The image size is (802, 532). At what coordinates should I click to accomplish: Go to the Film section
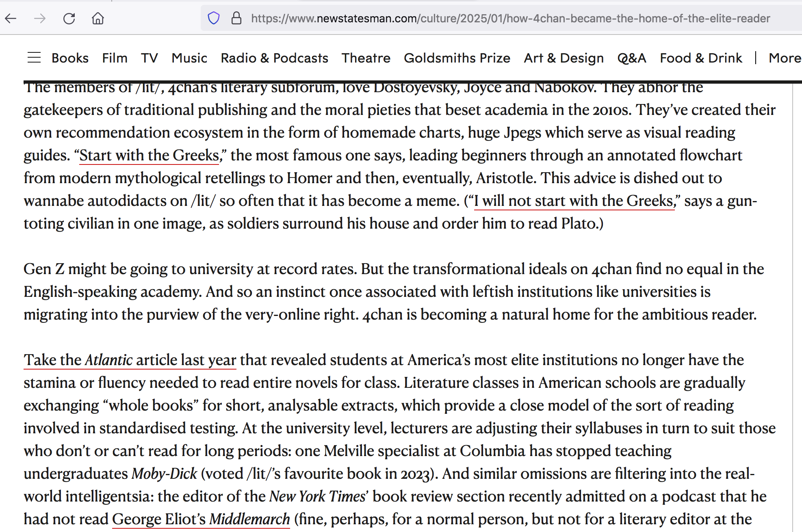pos(115,58)
